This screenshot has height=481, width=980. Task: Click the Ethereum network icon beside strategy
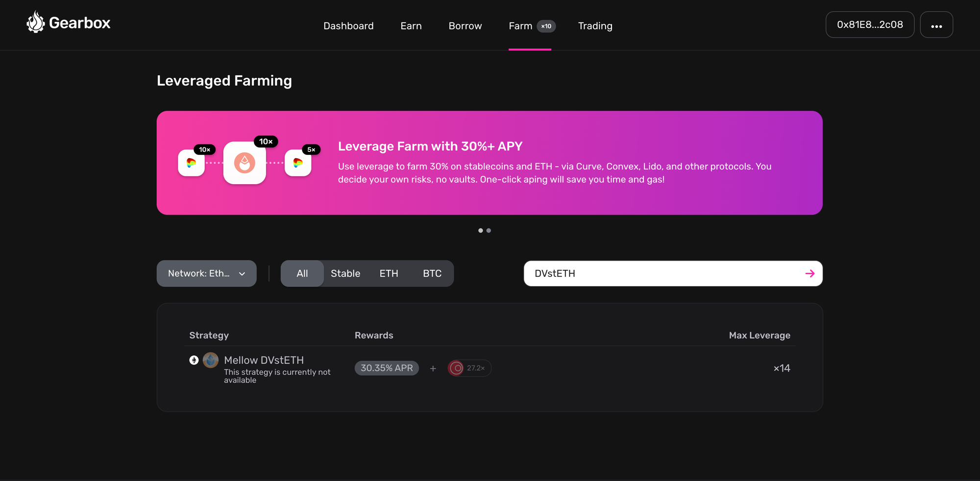point(194,360)
